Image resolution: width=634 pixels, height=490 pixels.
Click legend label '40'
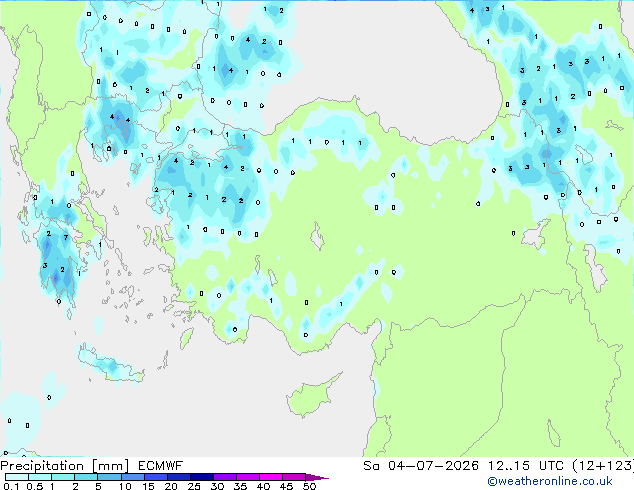coord(263,486)
